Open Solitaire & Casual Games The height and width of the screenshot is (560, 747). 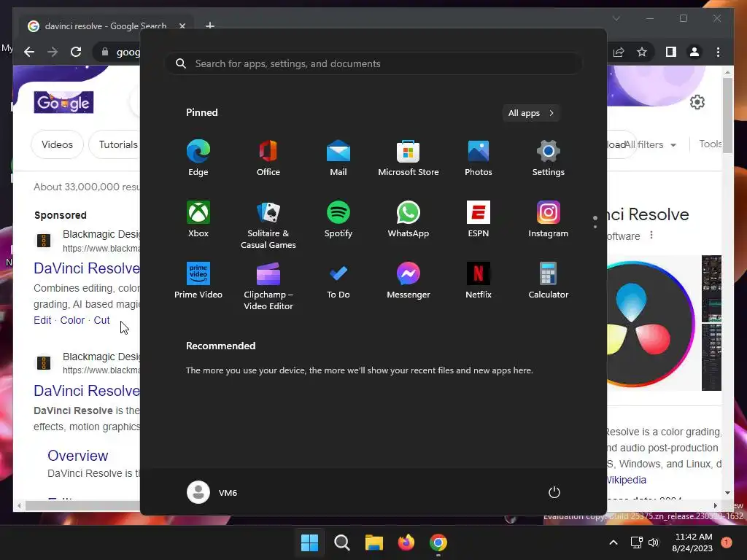(x=268, y=225)
